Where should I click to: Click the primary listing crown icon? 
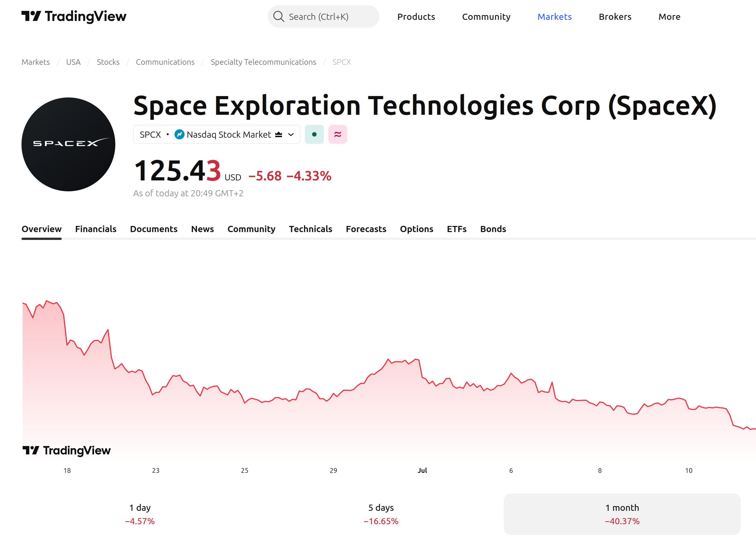pyautogui.click(x=279, y=134)
